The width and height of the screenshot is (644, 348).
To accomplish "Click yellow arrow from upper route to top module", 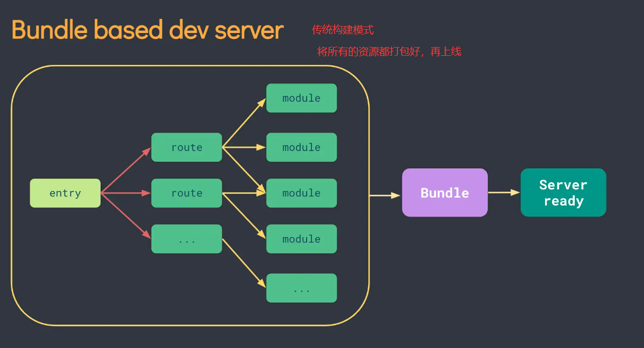I will [x=244, y=123].
